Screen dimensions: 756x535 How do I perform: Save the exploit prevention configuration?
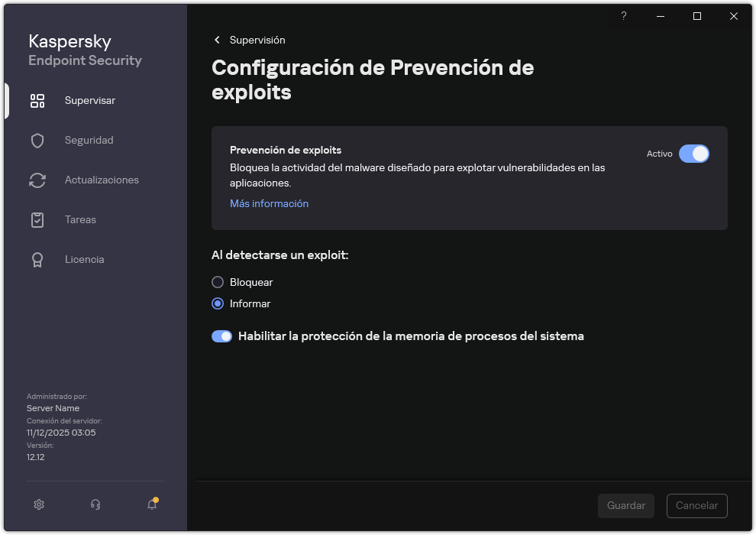point(625,505)
